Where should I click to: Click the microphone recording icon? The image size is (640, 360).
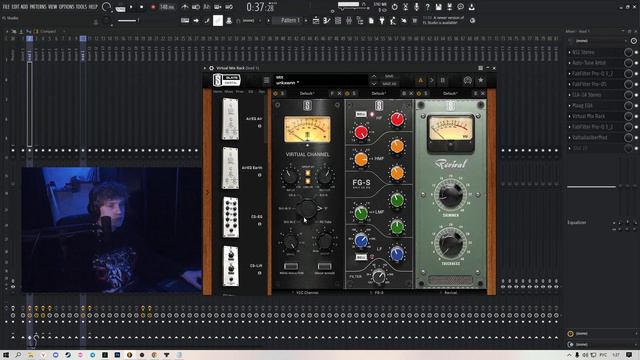click(416, 7)
